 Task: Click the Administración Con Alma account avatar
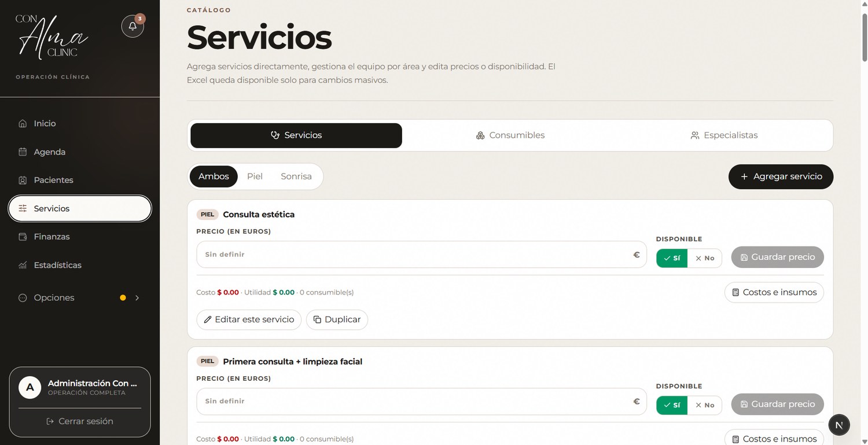click(30, 387)
